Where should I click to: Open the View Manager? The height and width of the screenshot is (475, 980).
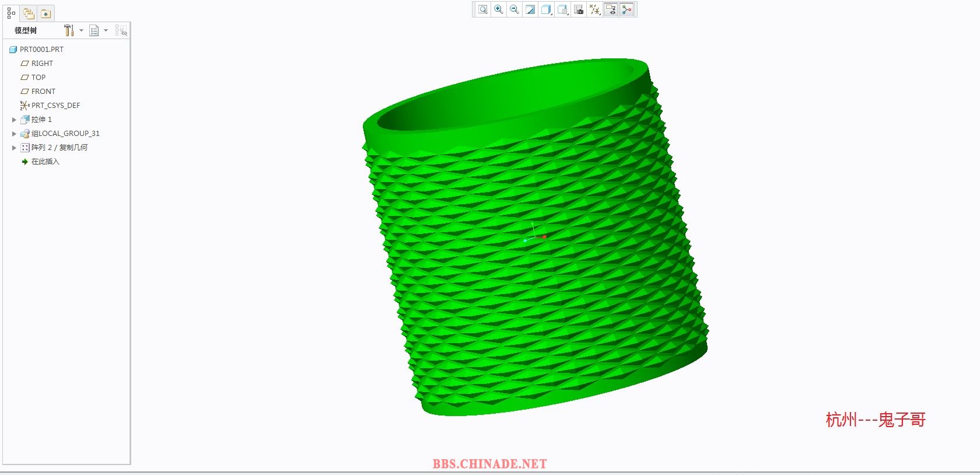579,9
